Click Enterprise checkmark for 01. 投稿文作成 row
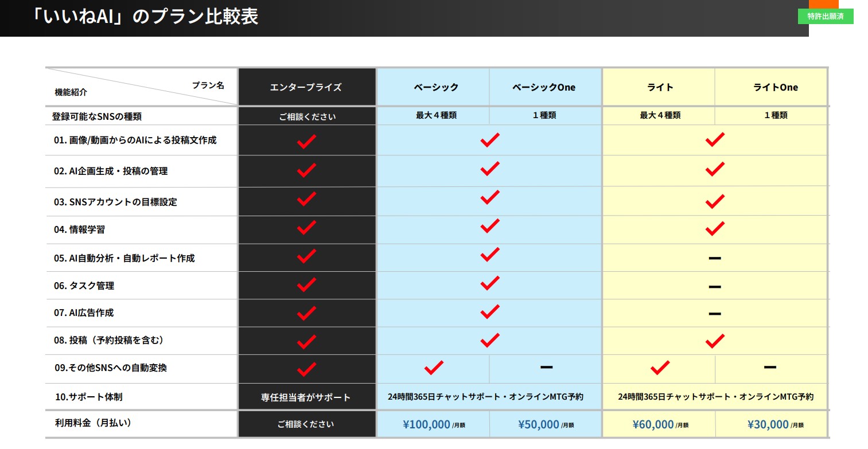The width and height of the screenshot is (868, 449). pos(306,140)
